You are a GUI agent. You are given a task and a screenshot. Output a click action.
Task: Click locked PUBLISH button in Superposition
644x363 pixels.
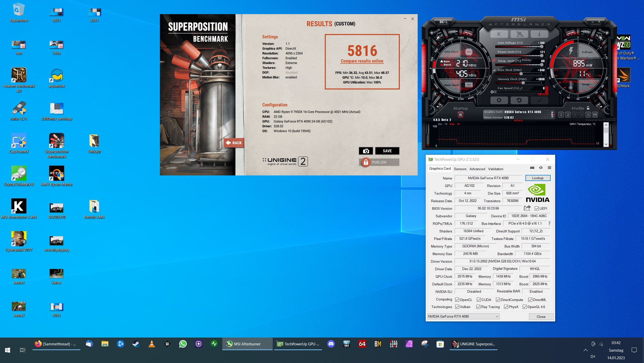tap(379, 162)
